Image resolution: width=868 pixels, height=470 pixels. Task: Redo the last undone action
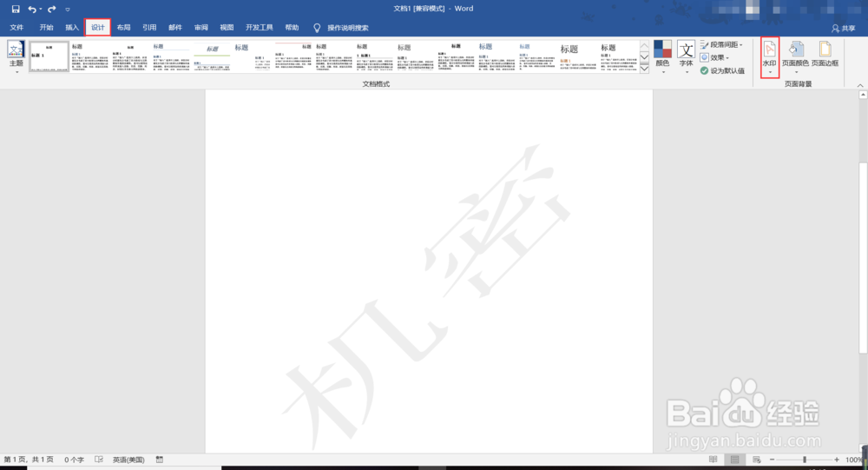(51, 9)
